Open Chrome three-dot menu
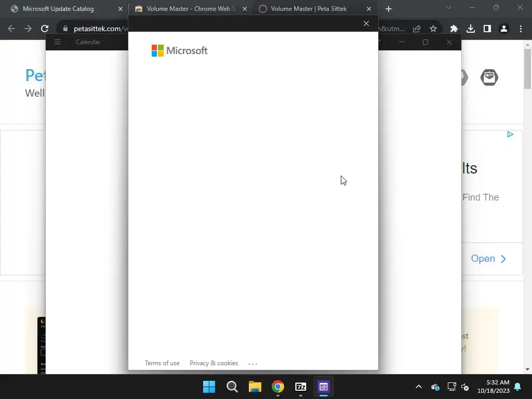 tap(521, 29)
